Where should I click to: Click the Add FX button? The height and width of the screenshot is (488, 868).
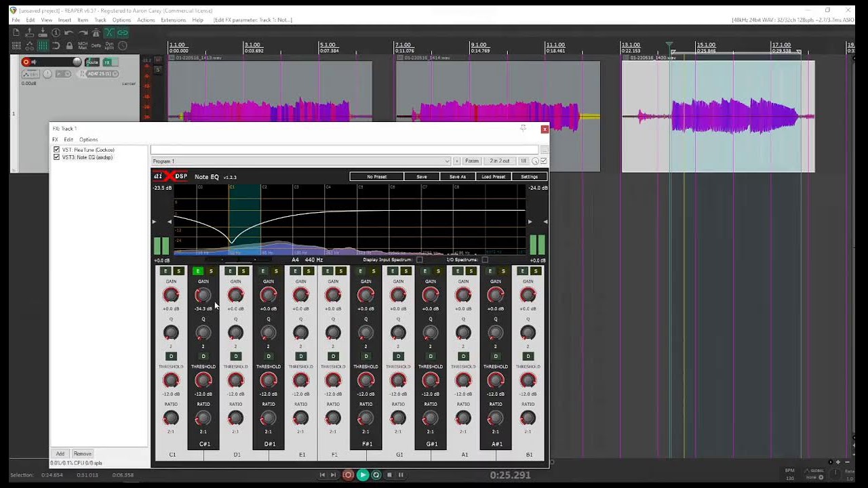tap(60, 453)
